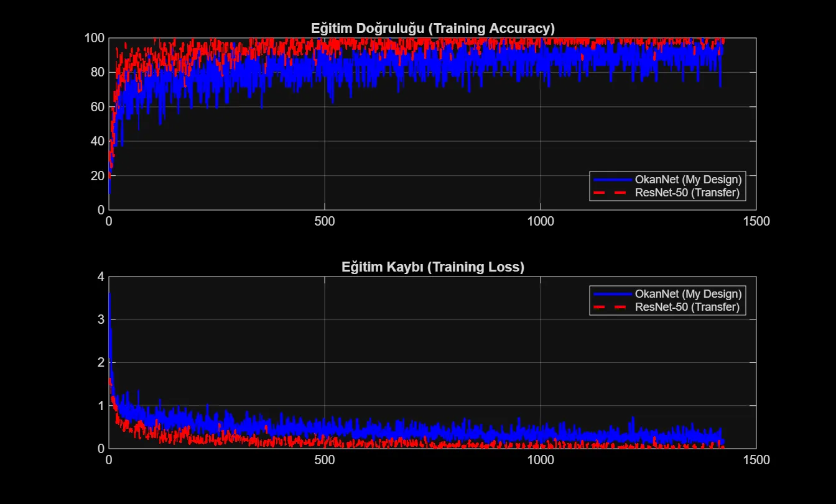This screenshot has height=504, width=836.
Task: Click the 2 tick label on loss y-axis
Action: click(100, 363)
